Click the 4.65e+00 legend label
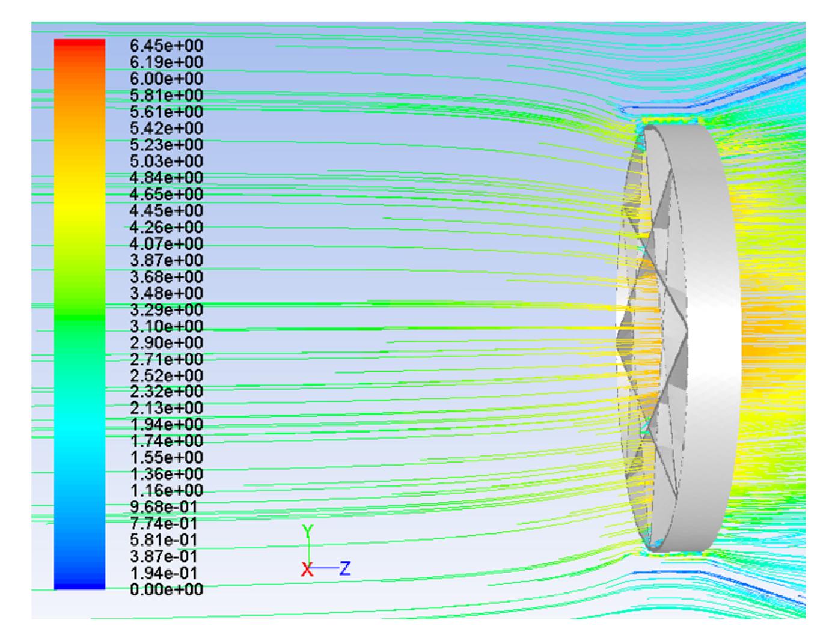 [167, 195]
